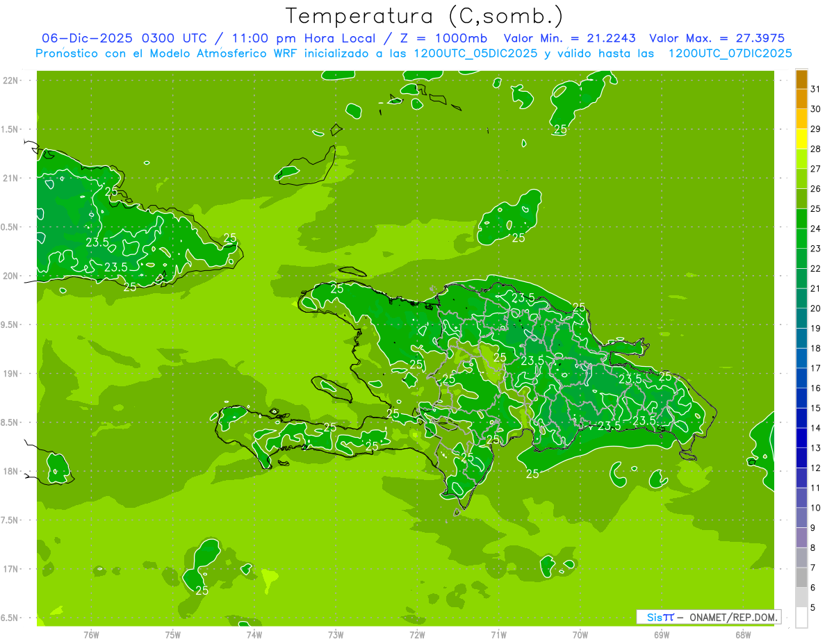Click the 76W longitude axis label

click(91, 635)
